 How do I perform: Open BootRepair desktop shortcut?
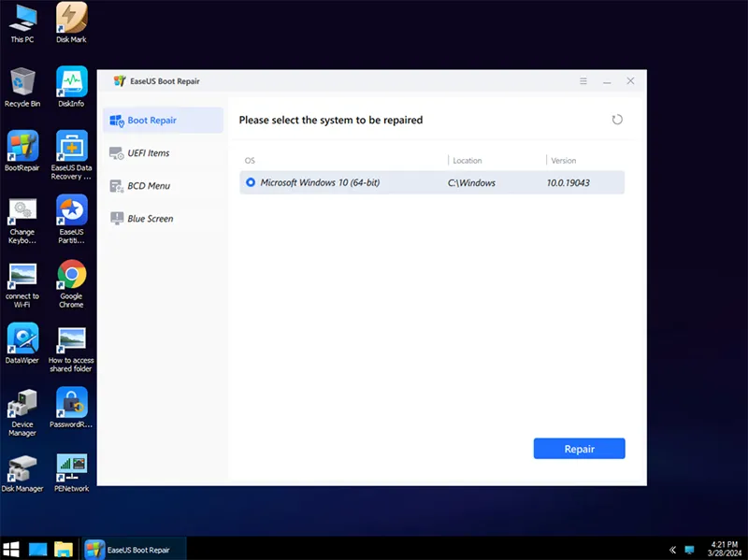(x=22, y=151)
